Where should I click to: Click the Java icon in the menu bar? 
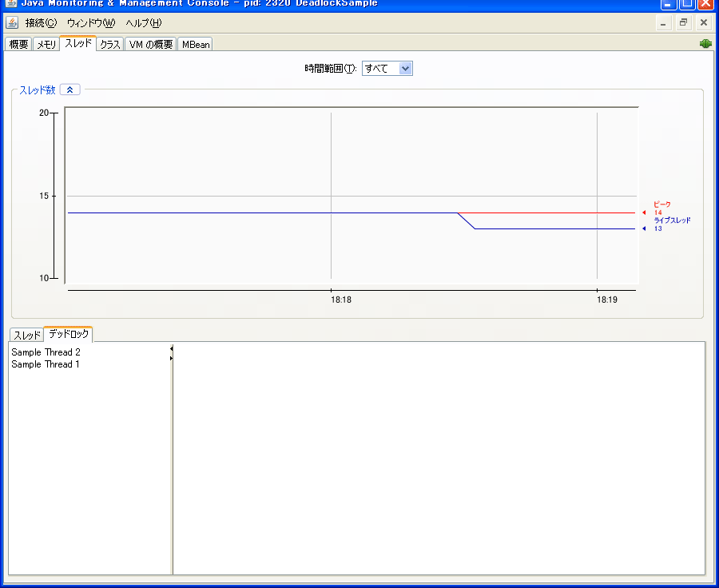click(12, 22)
